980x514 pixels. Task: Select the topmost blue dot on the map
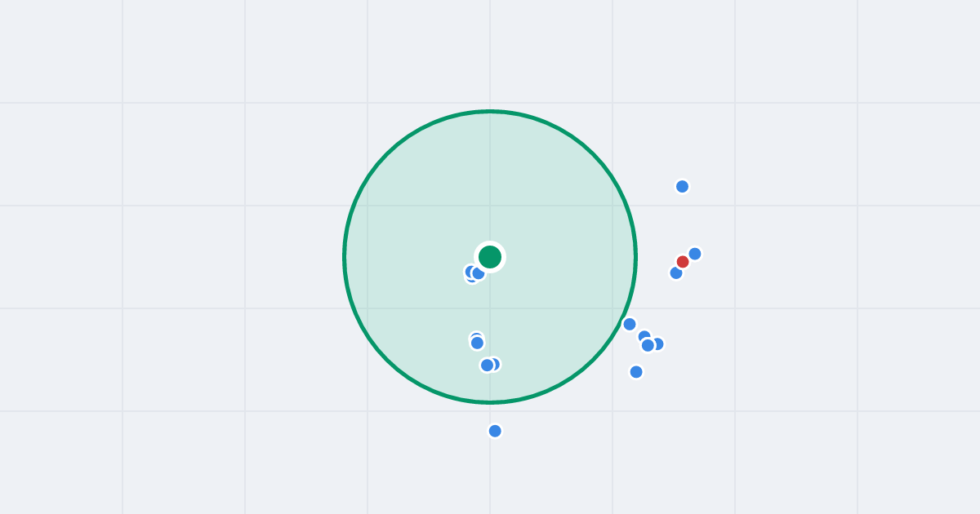(x=682, y=186)
